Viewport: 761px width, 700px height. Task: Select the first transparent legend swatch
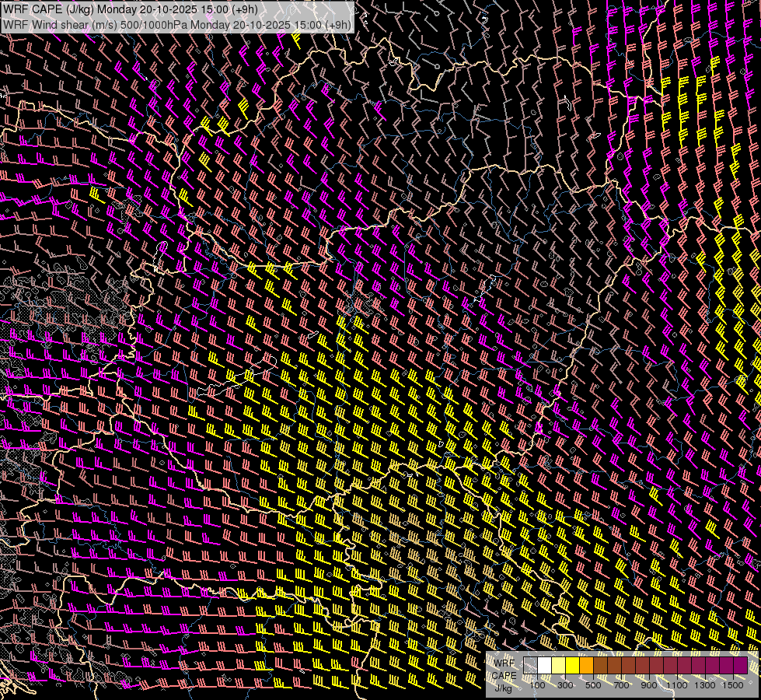coord(530,666)
